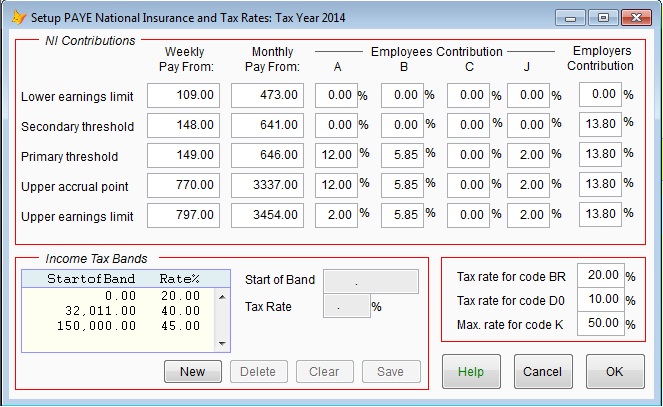Click the Rate% column header
Screen dimensions: 663x407
pos(180,279)
